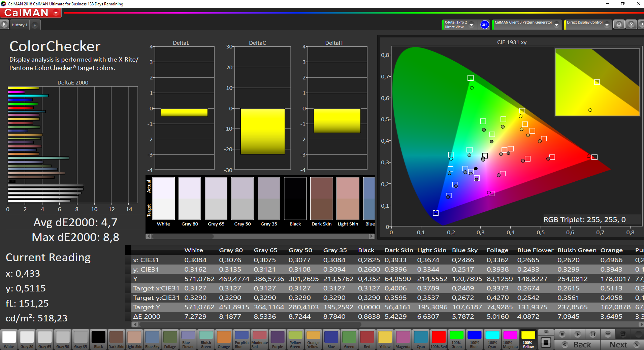Select the Dark Skin patch in the bottom strip
Image resolution: width=644 pixels, height=350 pixels.
click(x=116, y=340)
